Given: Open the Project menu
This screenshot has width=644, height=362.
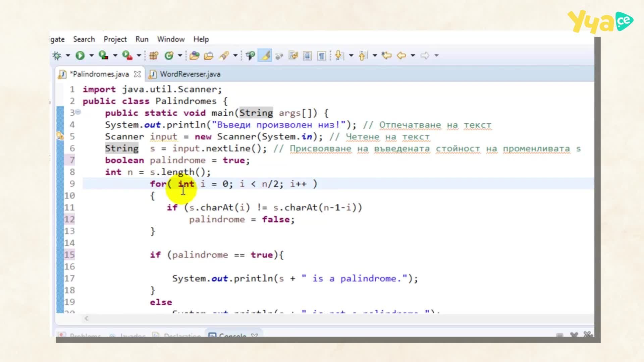Looking at the screenshot, I should click(115, 39).
